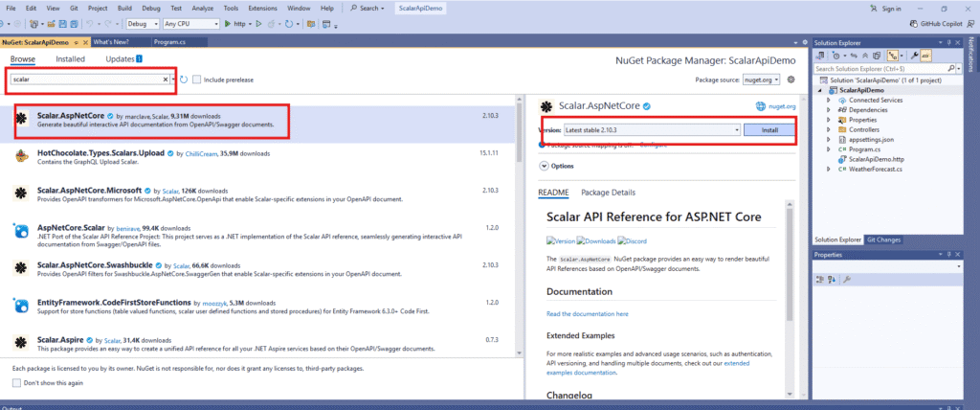Image resolution: width=980 pixels, height=410 pixels.
Task: Click the Pending Changes Filter clock icon
Action: coord(835,56)
